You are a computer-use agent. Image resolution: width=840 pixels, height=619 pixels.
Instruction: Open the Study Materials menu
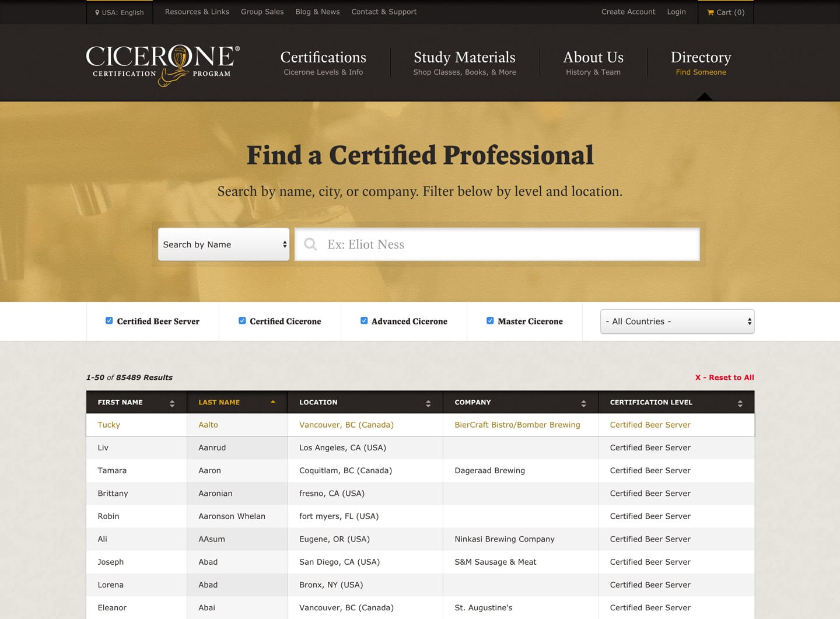464,62
